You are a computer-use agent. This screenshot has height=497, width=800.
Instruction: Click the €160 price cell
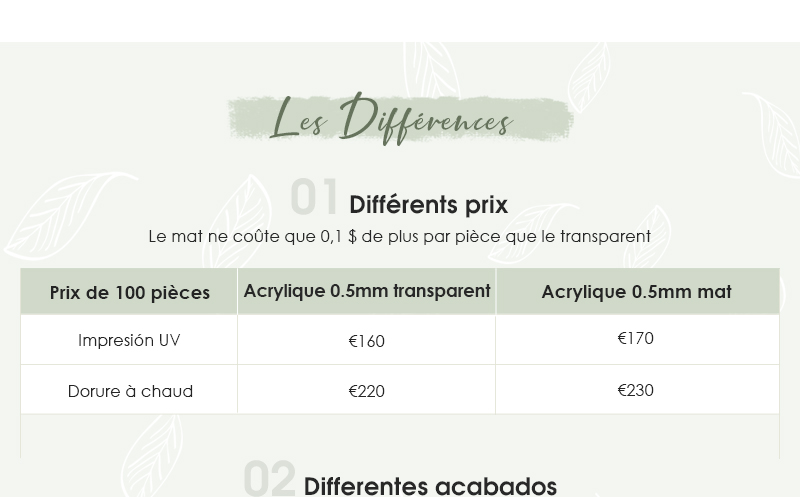click(366, 341)
